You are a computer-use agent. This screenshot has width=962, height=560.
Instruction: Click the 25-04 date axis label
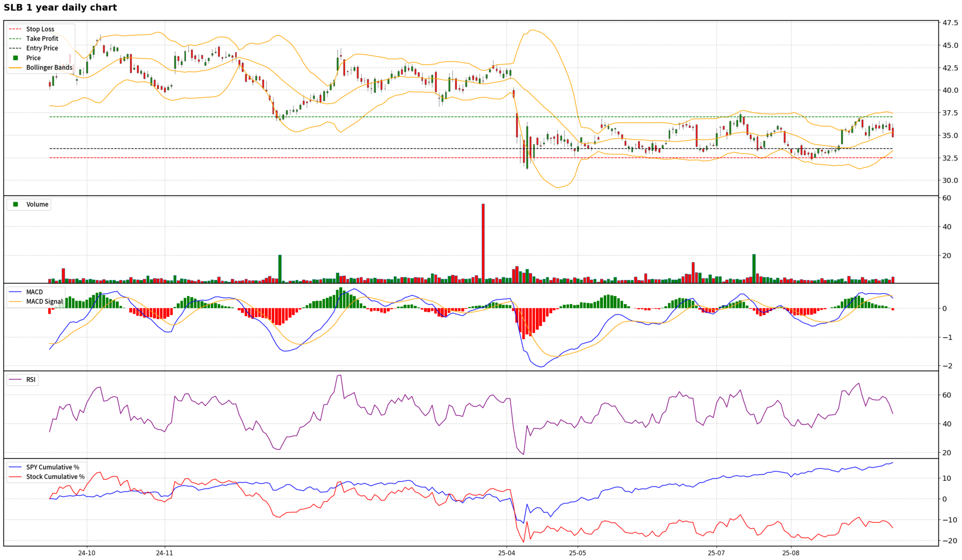[x=507, y=553]
